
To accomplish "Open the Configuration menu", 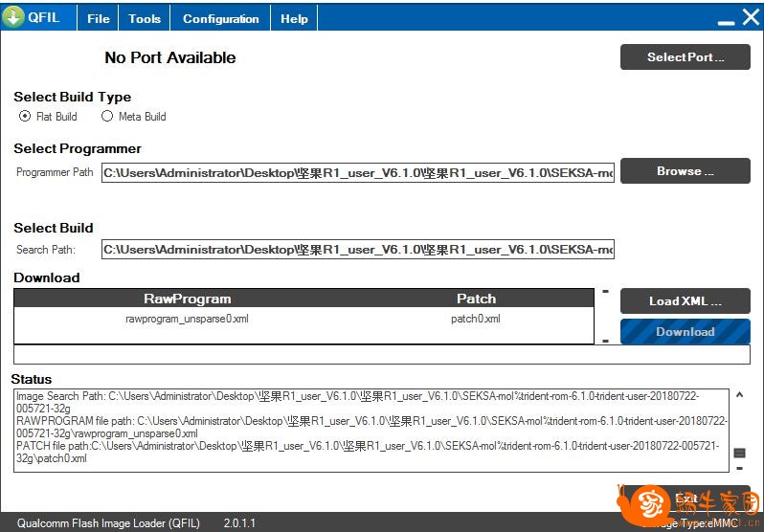I will 220,18.
